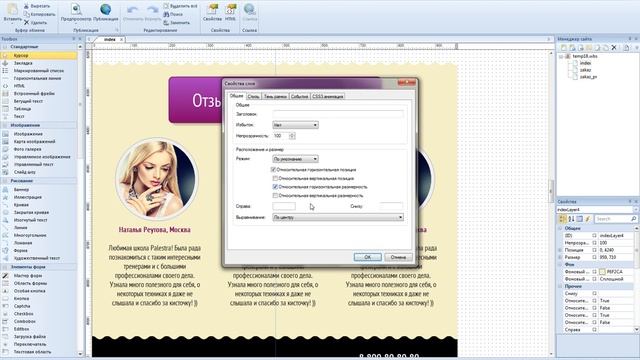Collapse the Рисование toolbox group
The width and height of the screenshot is (640, 360).
coord(5,180)
